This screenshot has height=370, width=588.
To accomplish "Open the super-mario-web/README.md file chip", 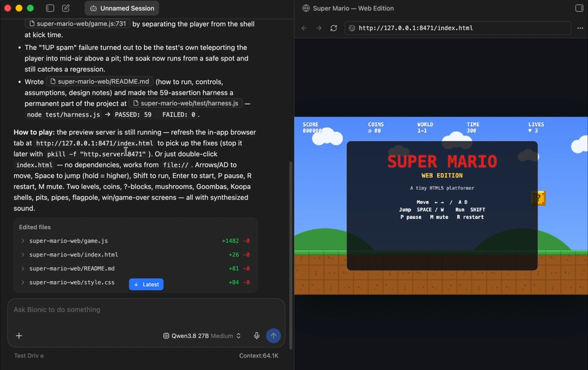I will tap(100, 81).
